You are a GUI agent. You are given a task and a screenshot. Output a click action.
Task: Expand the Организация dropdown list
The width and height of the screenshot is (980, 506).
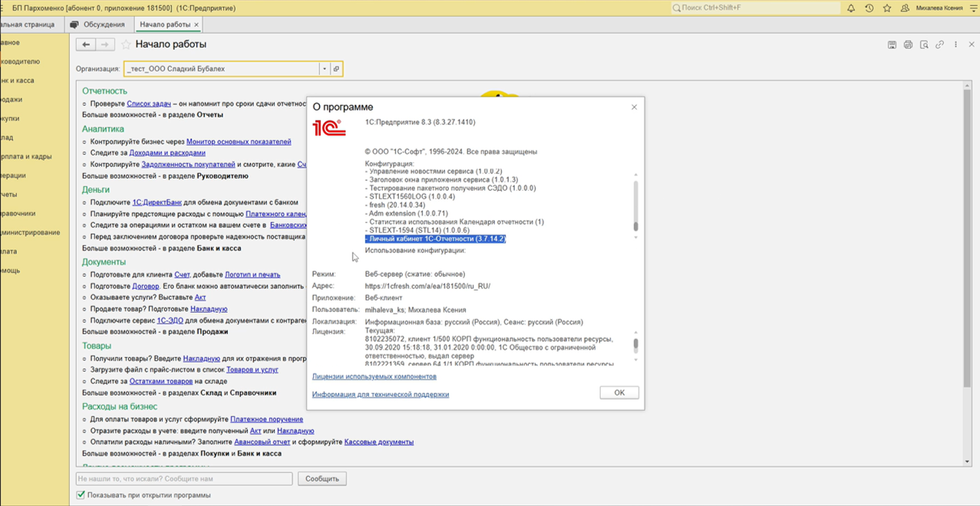(325, 69)
